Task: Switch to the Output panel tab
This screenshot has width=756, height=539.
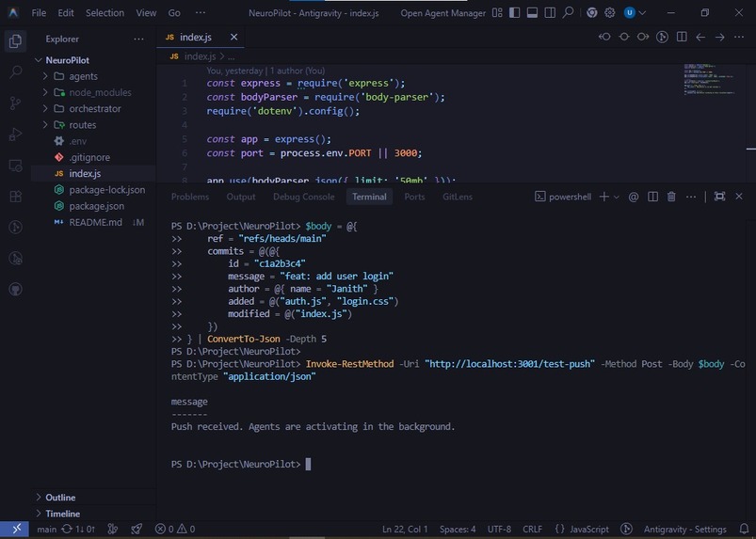Action: (241, 197)
